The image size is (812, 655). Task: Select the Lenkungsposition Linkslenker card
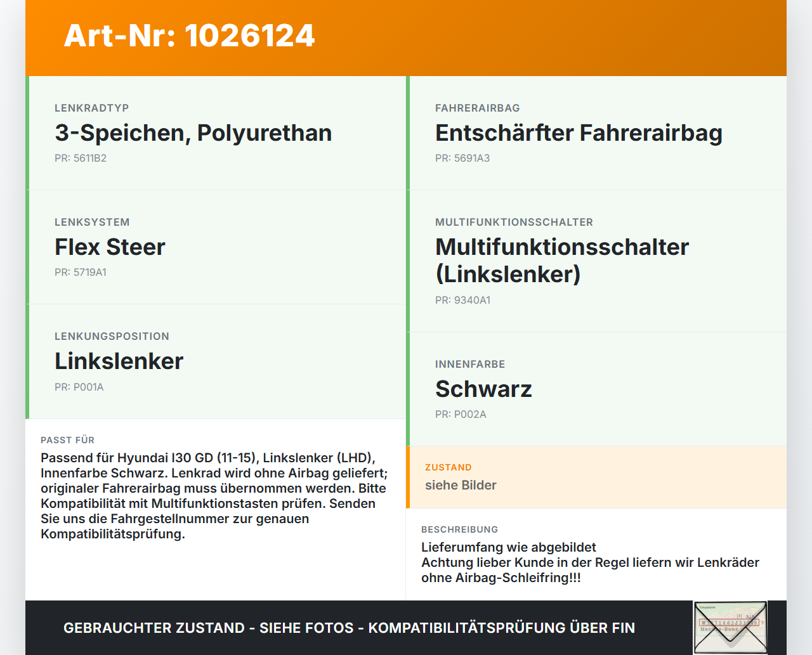point(216,361)
